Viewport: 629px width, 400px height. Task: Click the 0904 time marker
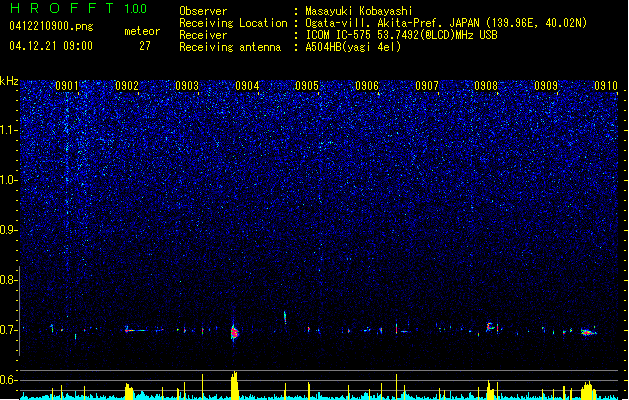click(x=247, y=86)
